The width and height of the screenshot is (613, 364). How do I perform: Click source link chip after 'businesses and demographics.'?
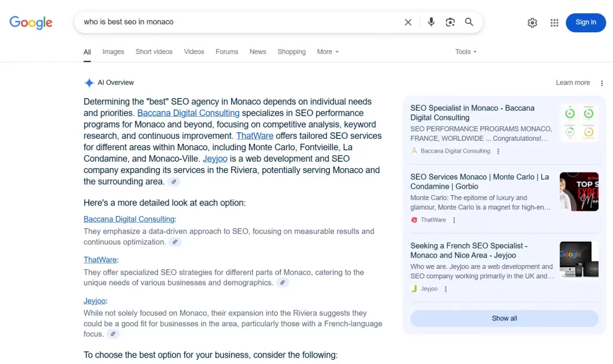click(x=283, y=283)
